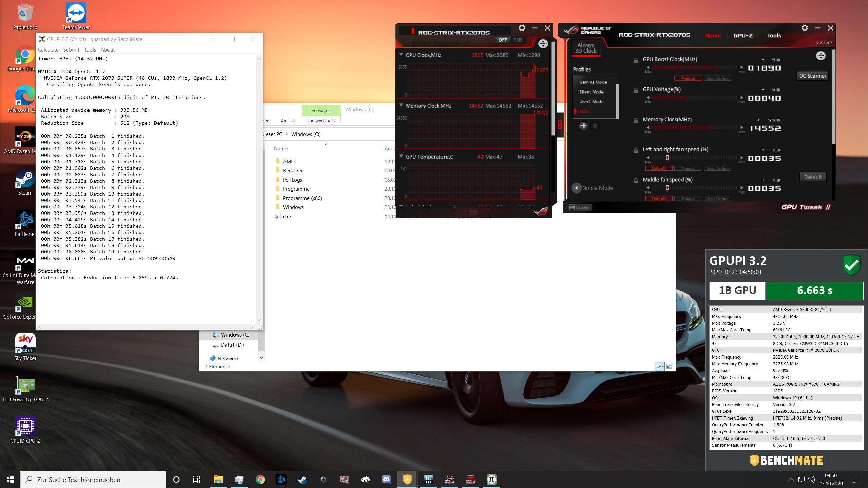The height and width of the screenshot is (488, 868).
Task: Open the Papierkorb recycle bin icon
Action: pos(25,16)
